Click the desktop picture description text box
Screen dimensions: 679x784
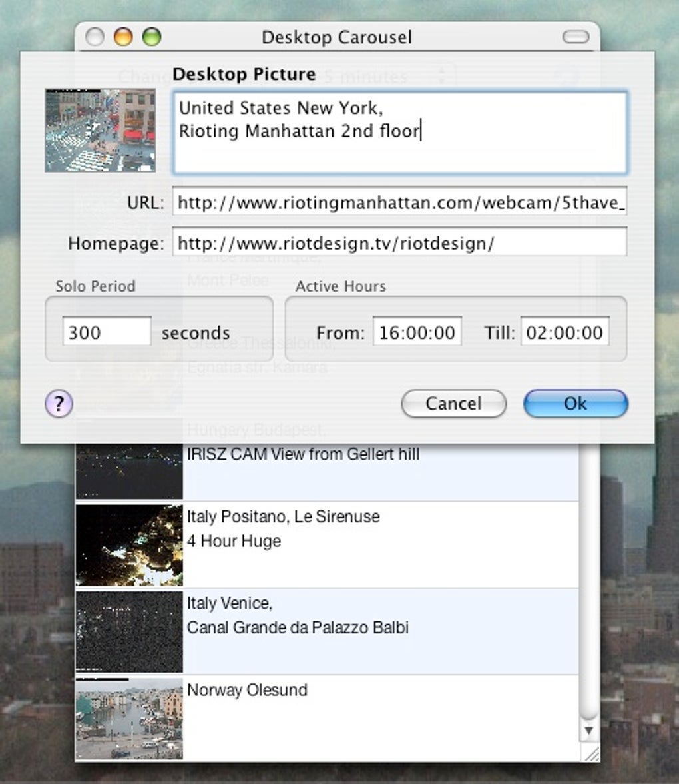coord(398,131)
